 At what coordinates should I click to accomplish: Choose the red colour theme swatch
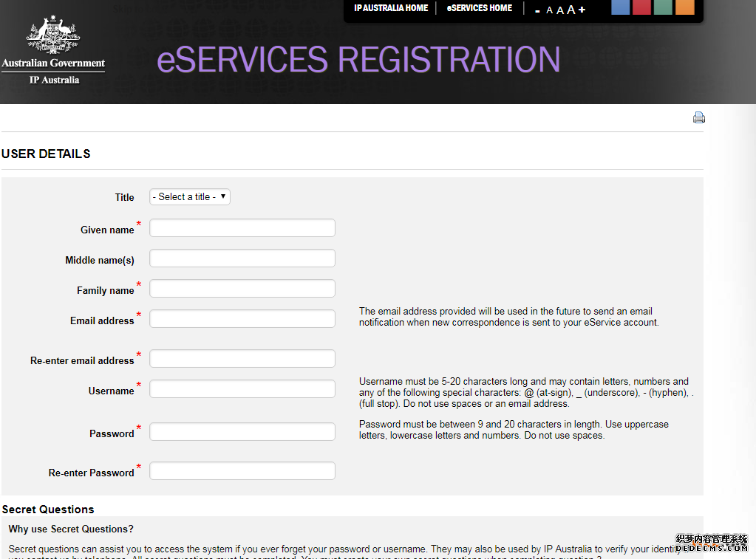coord(641,7)
